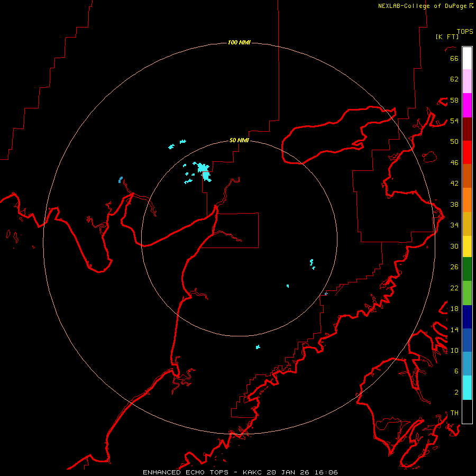Select the cyan band near legend label 2

point(467,388)
